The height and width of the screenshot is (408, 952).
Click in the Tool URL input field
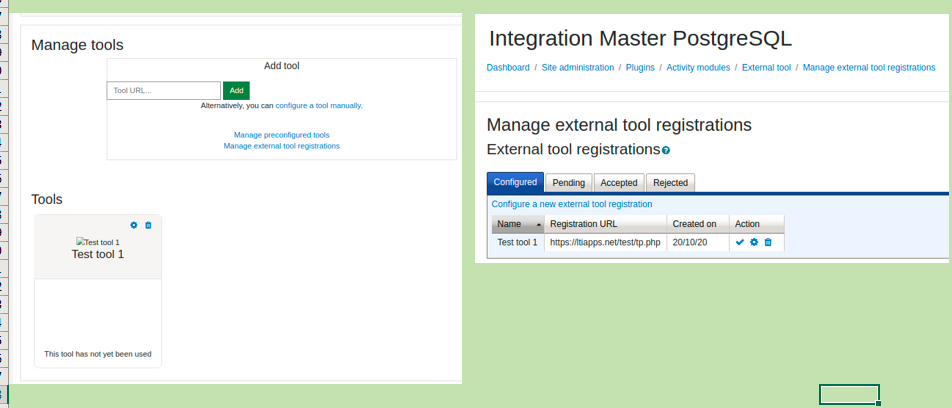[163, 90]
